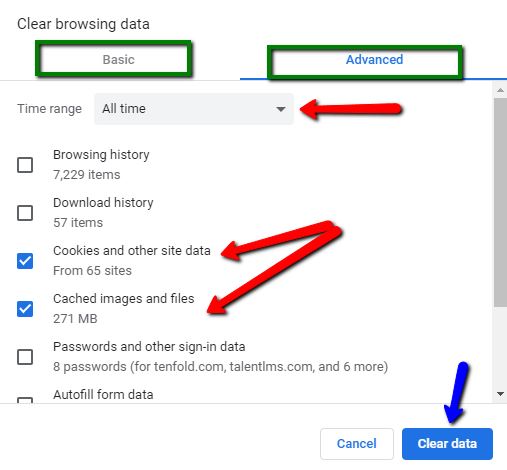Image resolution: width=507 pixels, height=470 pixels.
Task: Uncheck Cached images and files
Action: pos(25,309)
